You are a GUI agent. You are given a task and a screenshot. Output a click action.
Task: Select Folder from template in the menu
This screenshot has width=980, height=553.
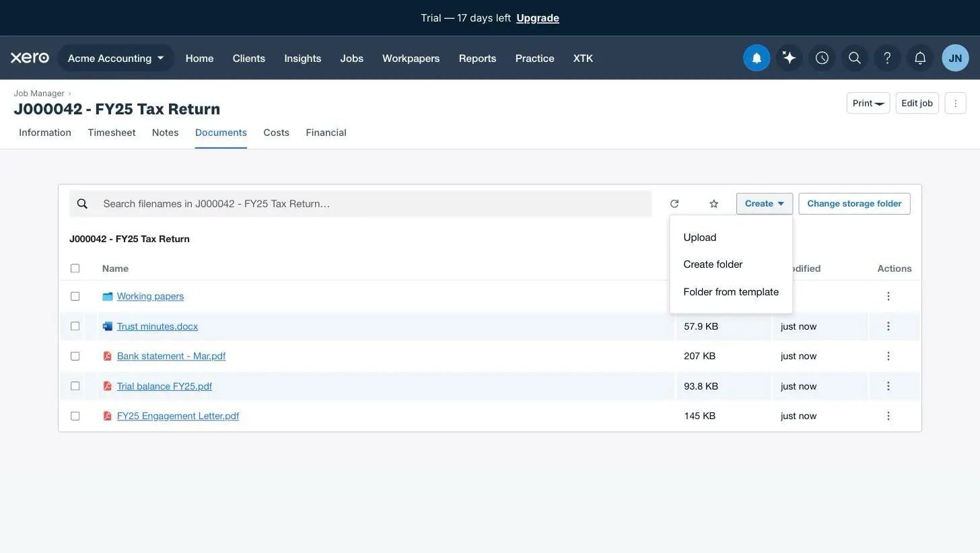(731, 292)
